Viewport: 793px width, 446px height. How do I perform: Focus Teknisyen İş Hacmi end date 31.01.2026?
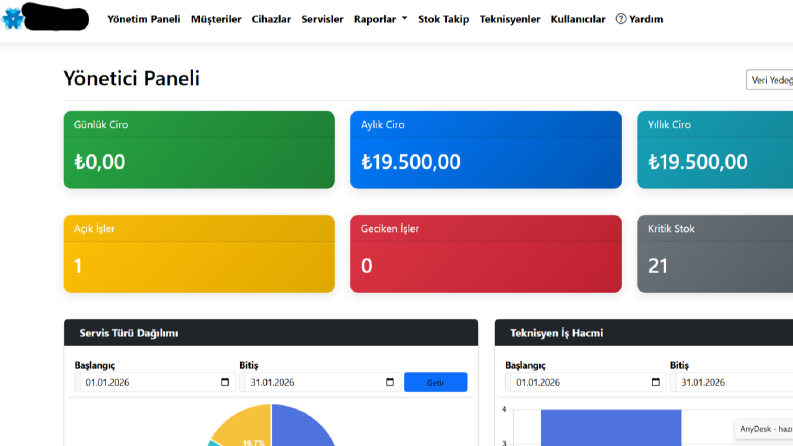coord(732,382)
